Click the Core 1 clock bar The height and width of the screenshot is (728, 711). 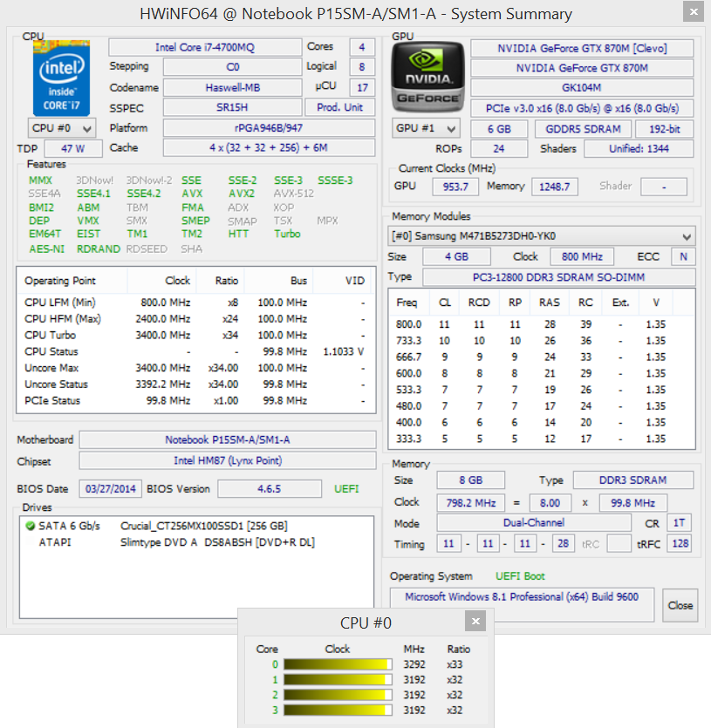(x=338, y=680)
